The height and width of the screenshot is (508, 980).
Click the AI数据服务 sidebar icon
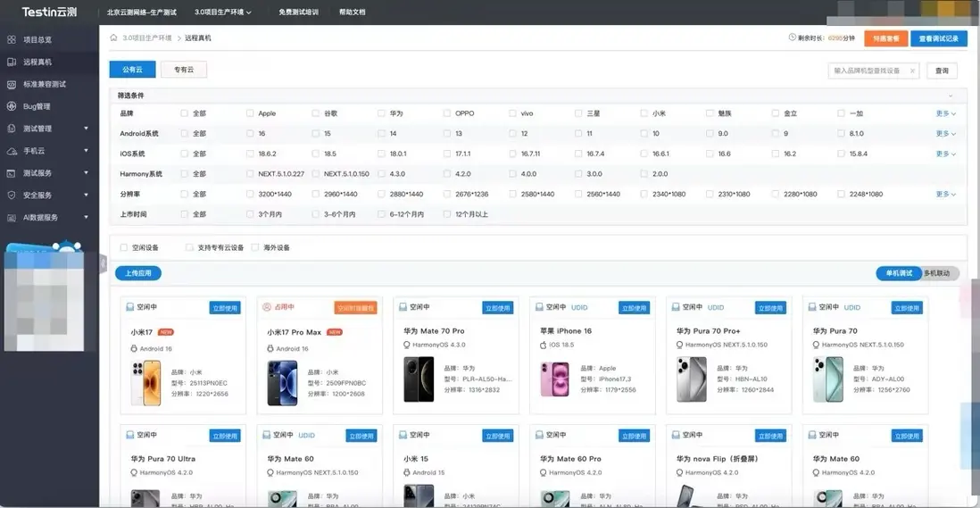(x=12, y=218)
